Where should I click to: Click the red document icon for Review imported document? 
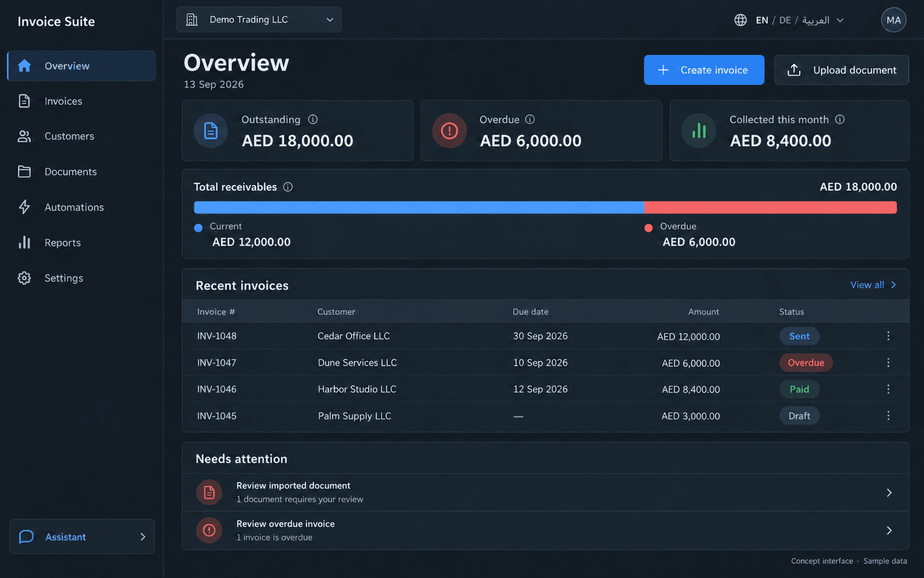[209, 492]
